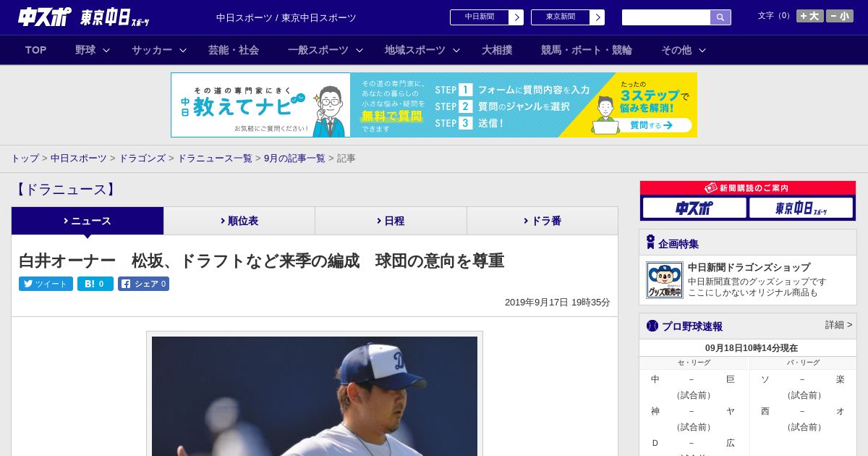The image size is (868, 456).
Task: Click the プロ野球速報 heading
Action: point(692,326)
